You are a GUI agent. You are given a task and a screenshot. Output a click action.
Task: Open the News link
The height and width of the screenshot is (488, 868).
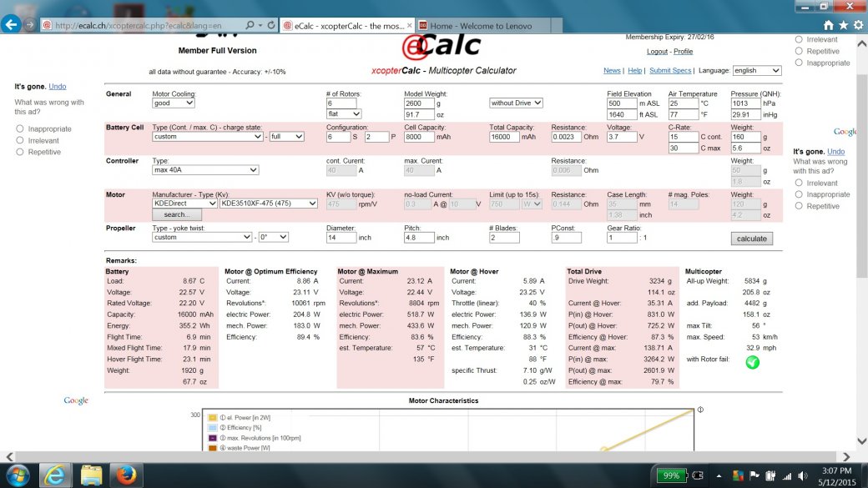point(612,70)
